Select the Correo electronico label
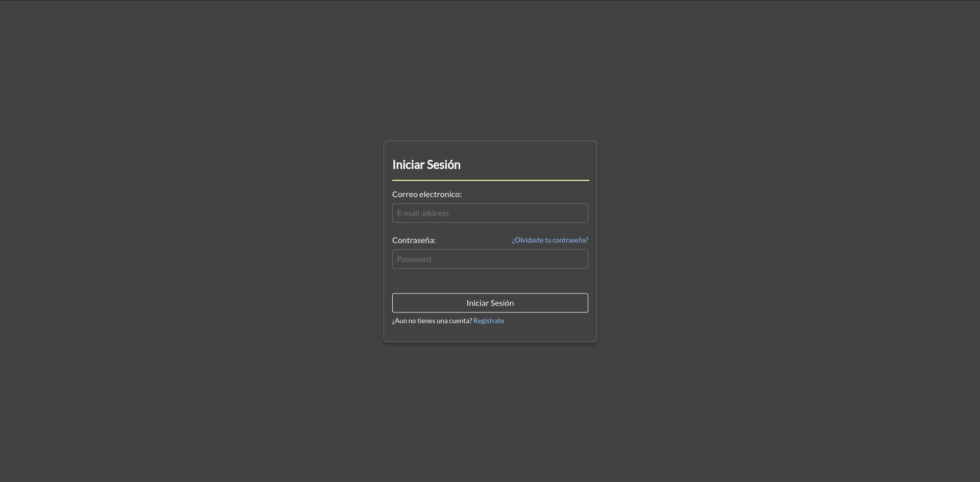The width and height of the screenshot is (980, 482). 426,194
